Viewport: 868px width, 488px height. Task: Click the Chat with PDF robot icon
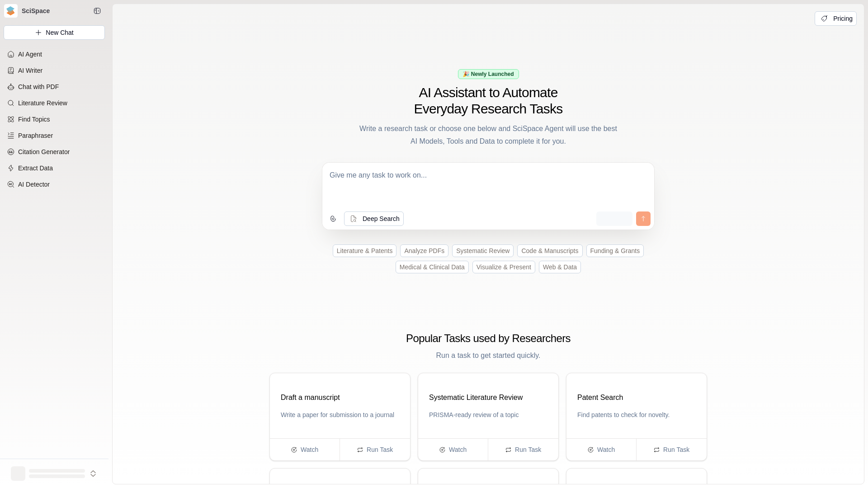[x=11, y=87]
